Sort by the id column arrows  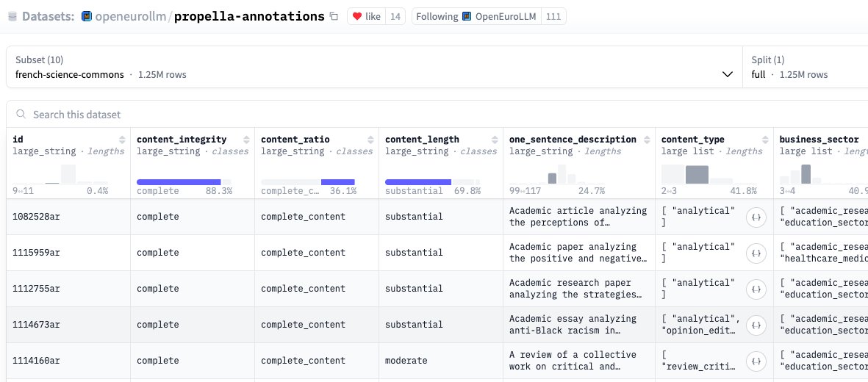122,140
